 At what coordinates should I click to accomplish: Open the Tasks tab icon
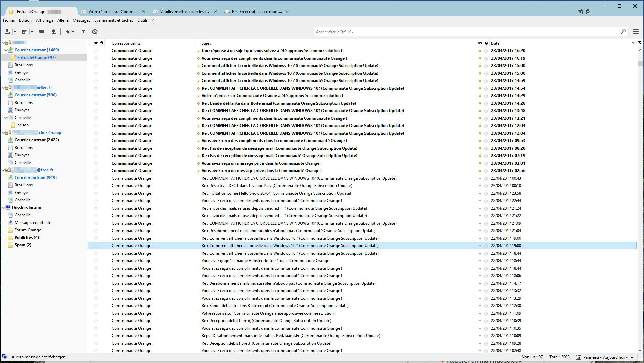click(x=588, y=12)
